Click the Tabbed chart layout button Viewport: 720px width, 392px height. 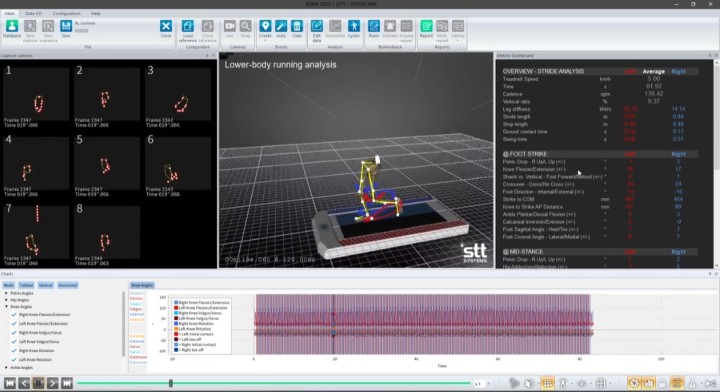[26, 286]
